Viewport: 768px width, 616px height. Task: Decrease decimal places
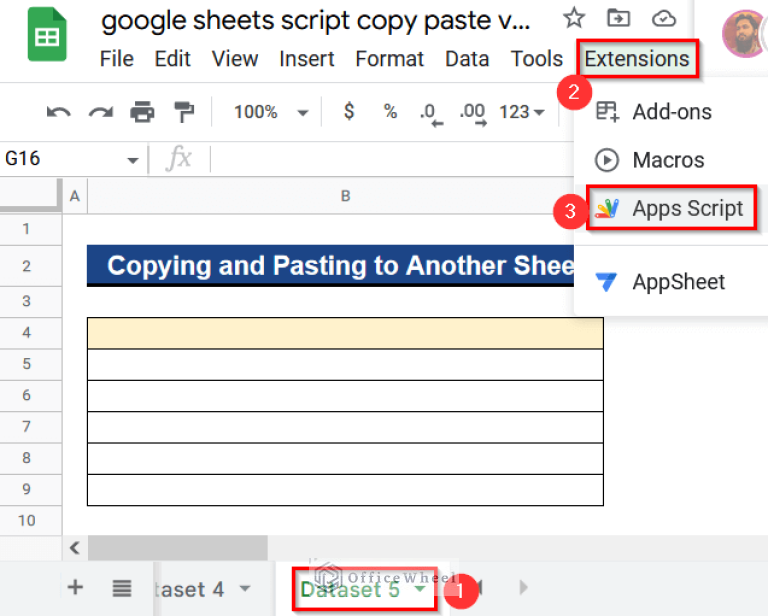click(431, 114)
